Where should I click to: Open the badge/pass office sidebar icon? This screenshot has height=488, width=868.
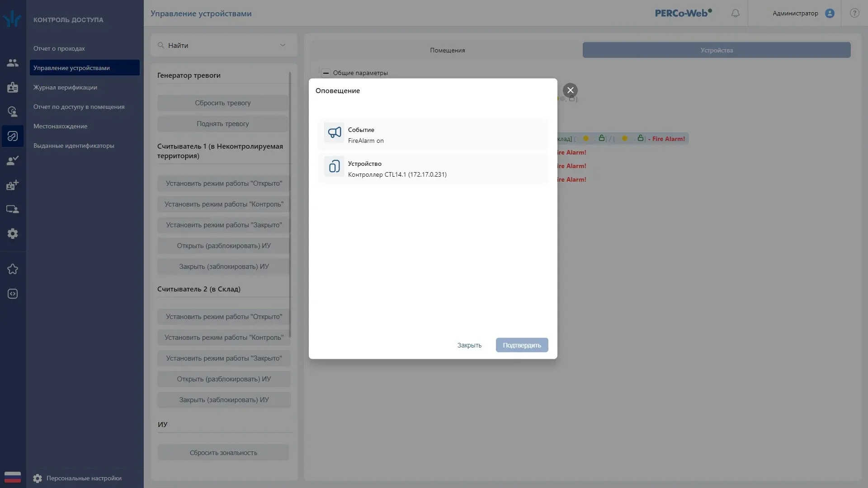click(13, 87)
